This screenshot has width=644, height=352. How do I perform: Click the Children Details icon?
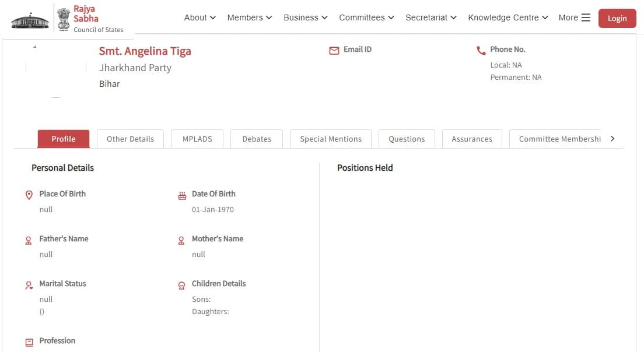pyautogui.click(x=181, y=286)
